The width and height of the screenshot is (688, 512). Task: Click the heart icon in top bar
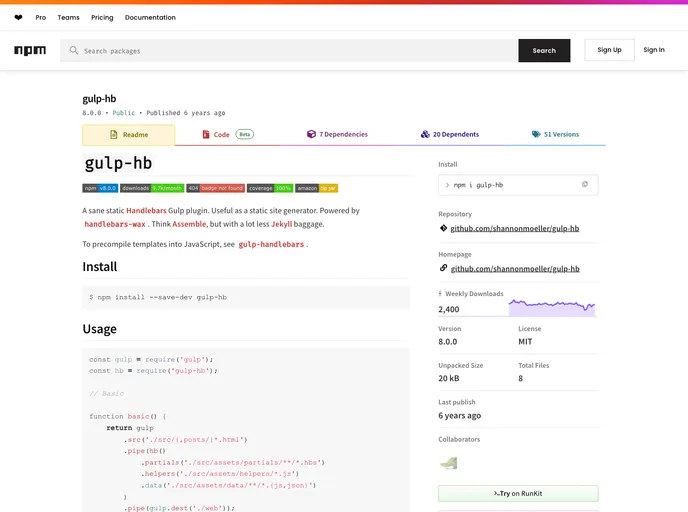pyautogui.click(x=18, y=18)
